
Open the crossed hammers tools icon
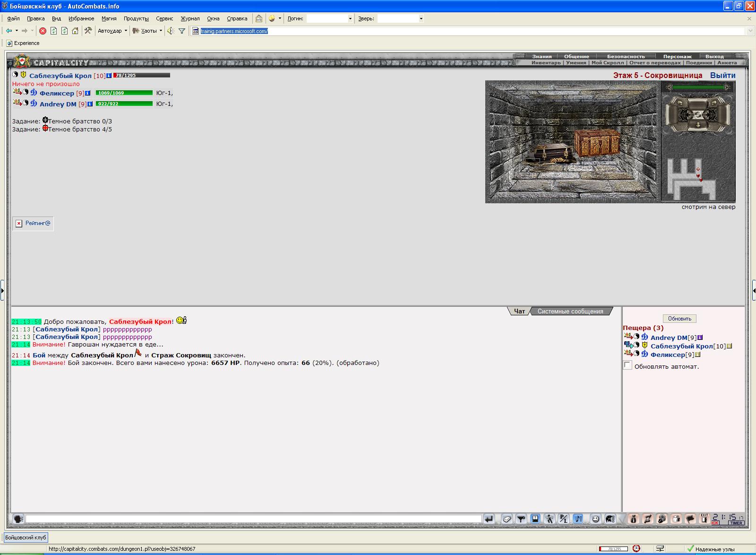tap(88, 31)
